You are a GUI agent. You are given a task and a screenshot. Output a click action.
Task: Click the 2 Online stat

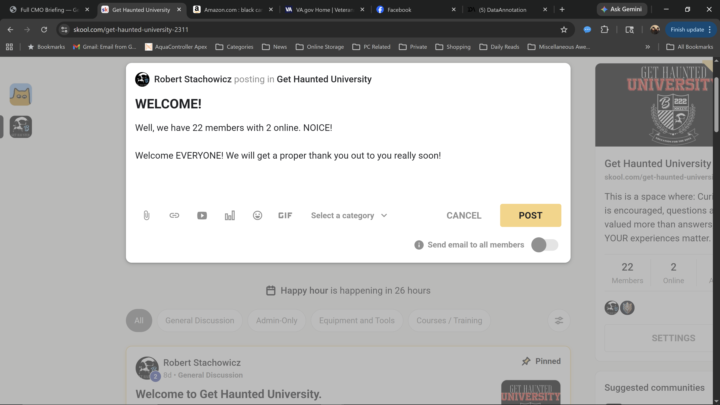pos(673,273)
